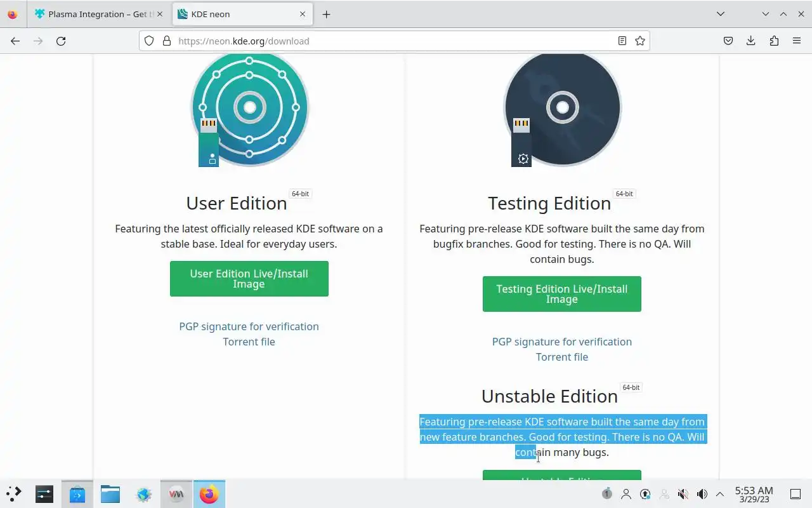Click the Unstable Edition heading
Image resolution: width=812 pixels, height=508 pixels.
[549, 396]
